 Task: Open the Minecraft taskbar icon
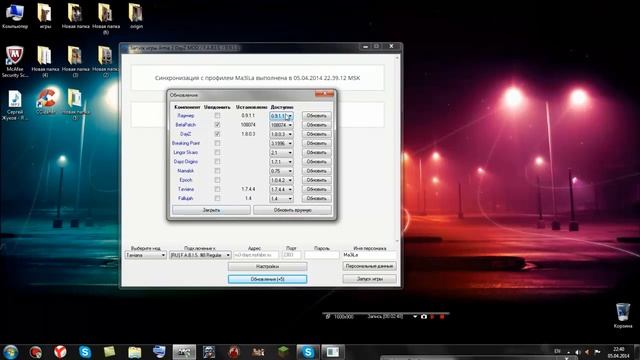(x=283, y=352)
